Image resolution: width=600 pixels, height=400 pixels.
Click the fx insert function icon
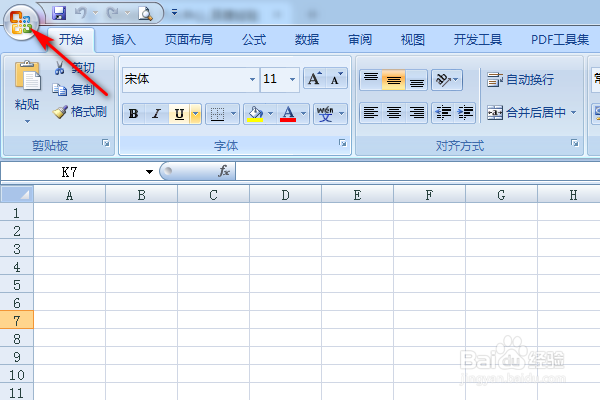click(224, 171)
